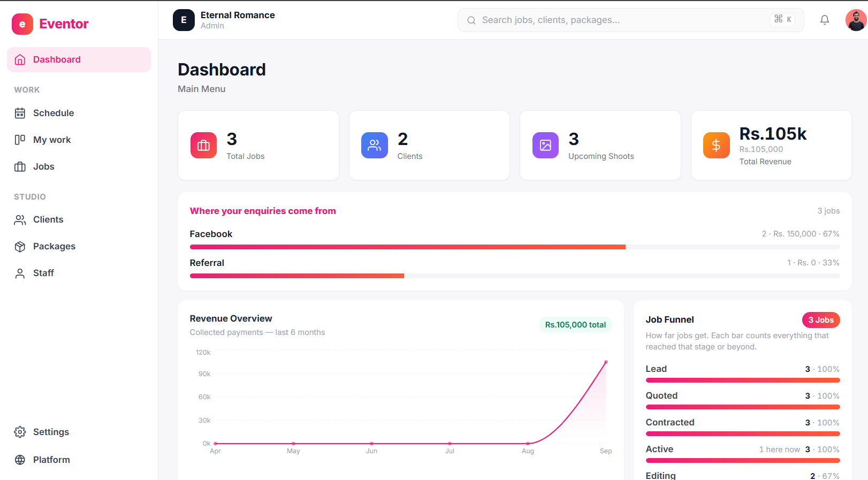
Task: Open the My work menu item
Action: click(x=79, y=140)
